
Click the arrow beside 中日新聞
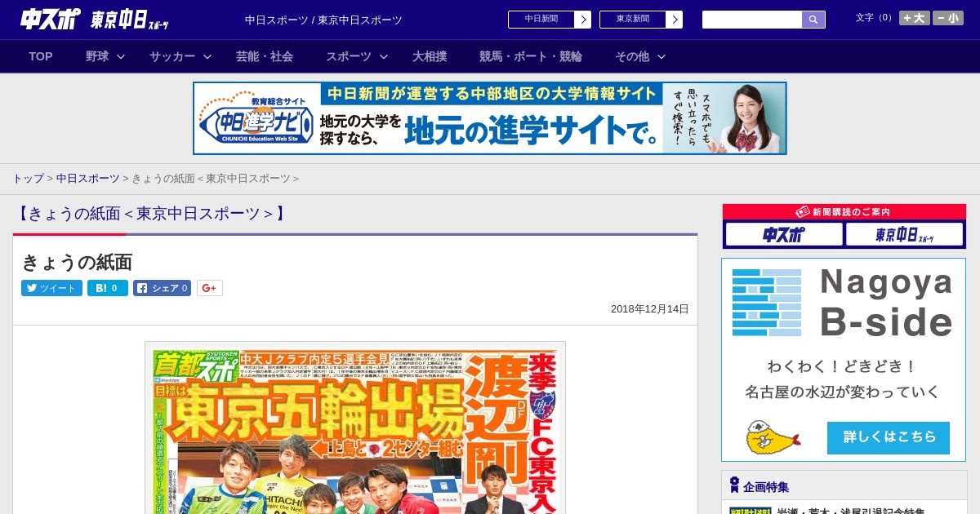[x=583, y=20]
